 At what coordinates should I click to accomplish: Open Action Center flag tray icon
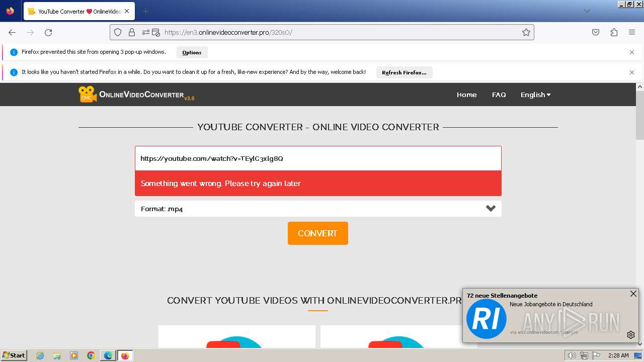(x=596, y=355)
